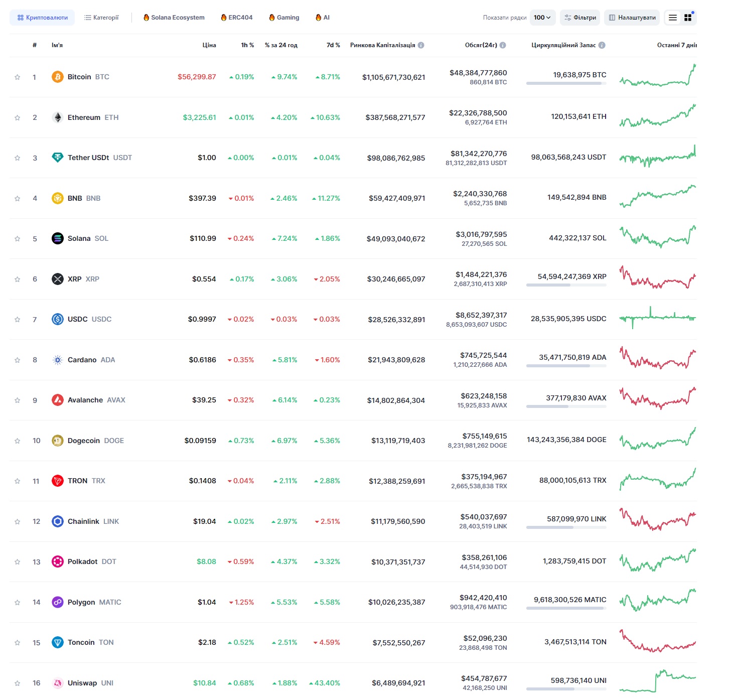Screen dimensions: 734x700
Task: Click the Bitcoin coin logo
Action: 58,77
